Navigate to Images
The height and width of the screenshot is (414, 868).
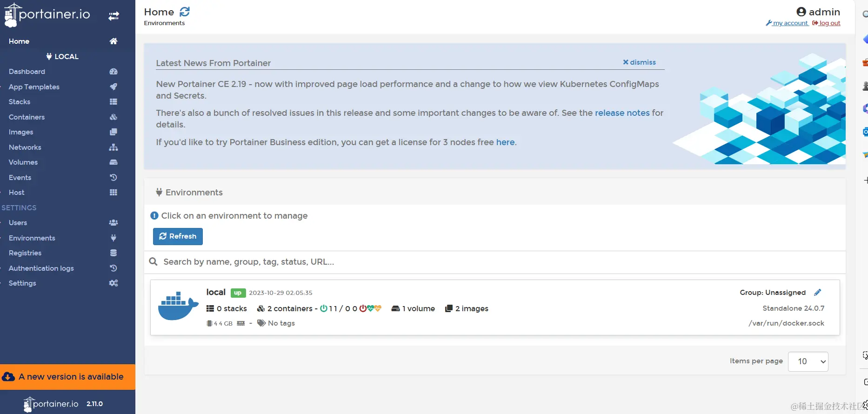[x=21, y=132]
